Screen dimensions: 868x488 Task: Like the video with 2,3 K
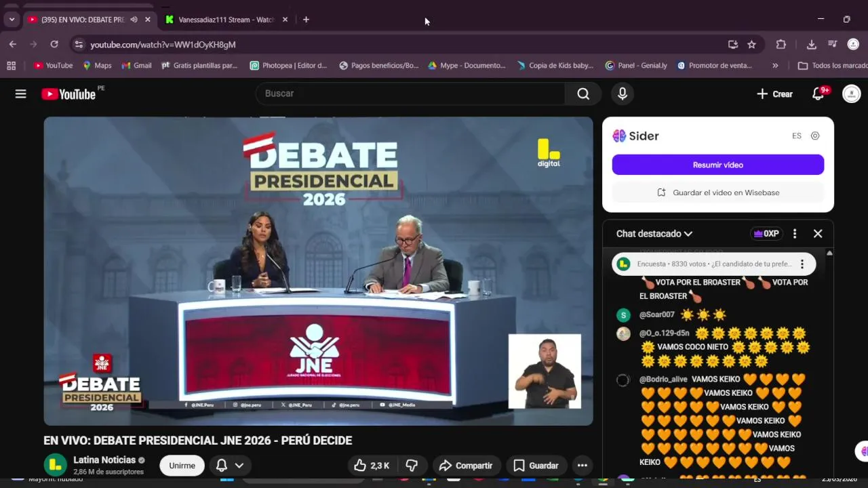[372, 466]
